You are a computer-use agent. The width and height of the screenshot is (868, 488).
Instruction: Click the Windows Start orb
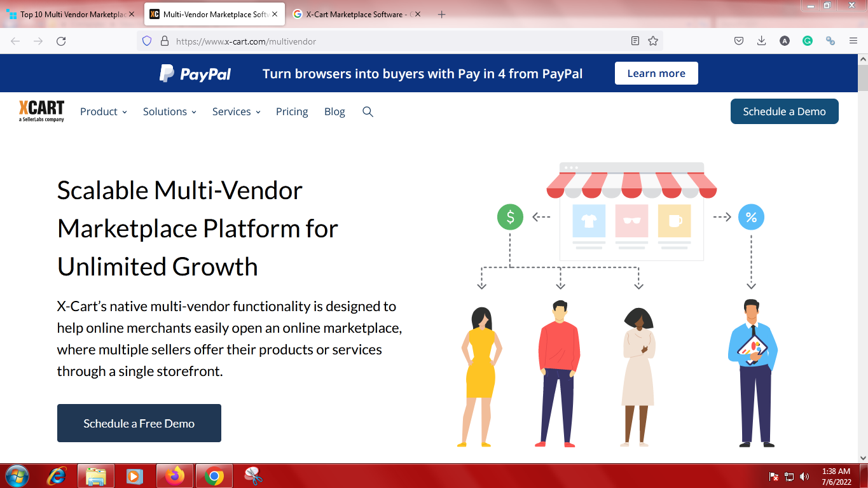17,476
